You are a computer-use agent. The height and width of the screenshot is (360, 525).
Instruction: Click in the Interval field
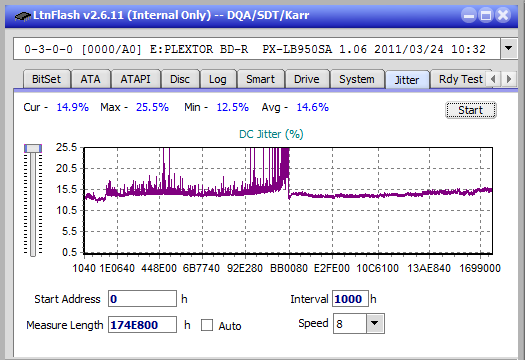pos(350,299)
